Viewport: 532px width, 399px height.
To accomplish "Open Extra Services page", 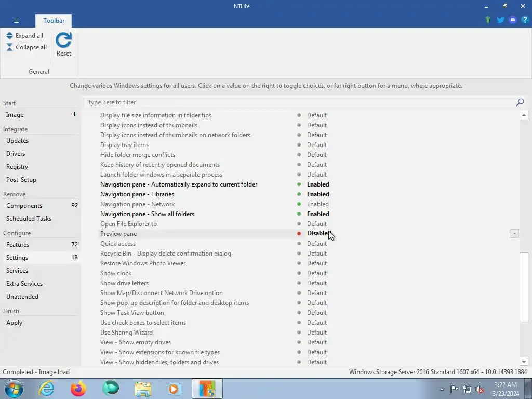I will [41, 283].
